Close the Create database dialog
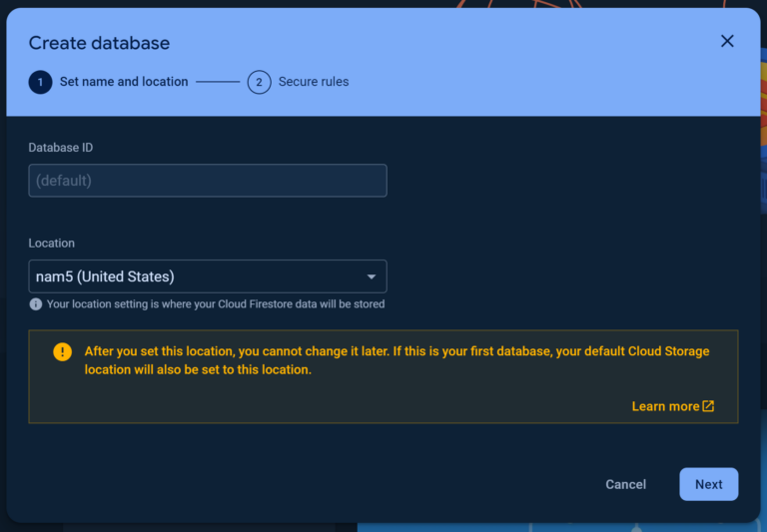The image size is (767, 532). click(727, 41)
